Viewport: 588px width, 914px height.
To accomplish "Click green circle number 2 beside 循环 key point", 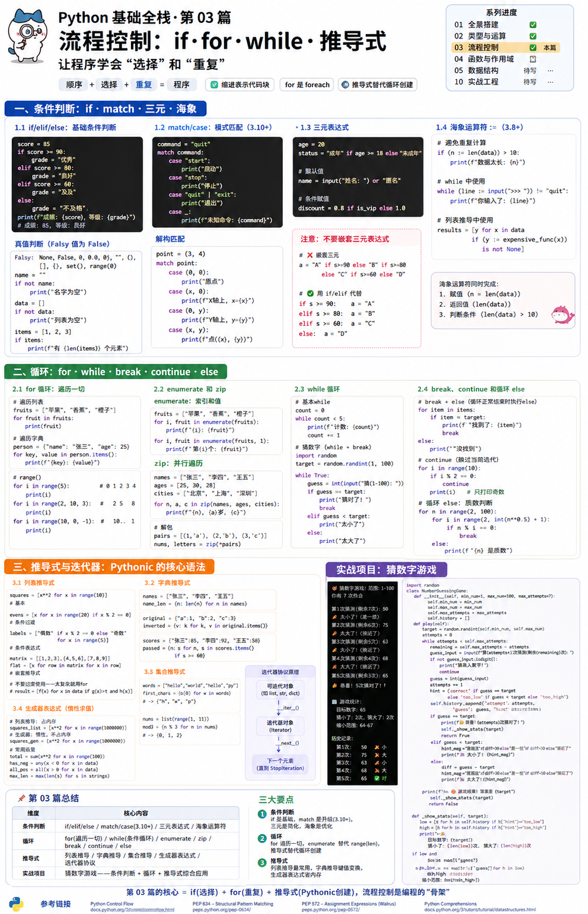I will (262, 837).
